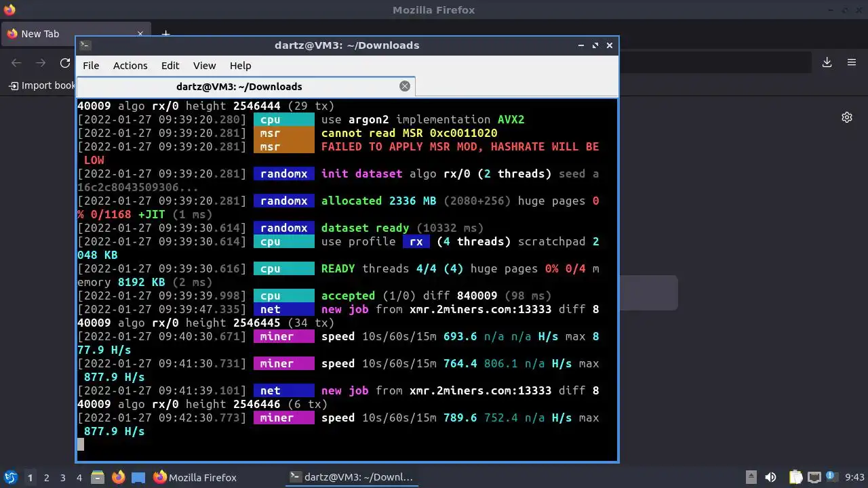
Task: Expand the system tray arrow
Action: pos(751,477)
